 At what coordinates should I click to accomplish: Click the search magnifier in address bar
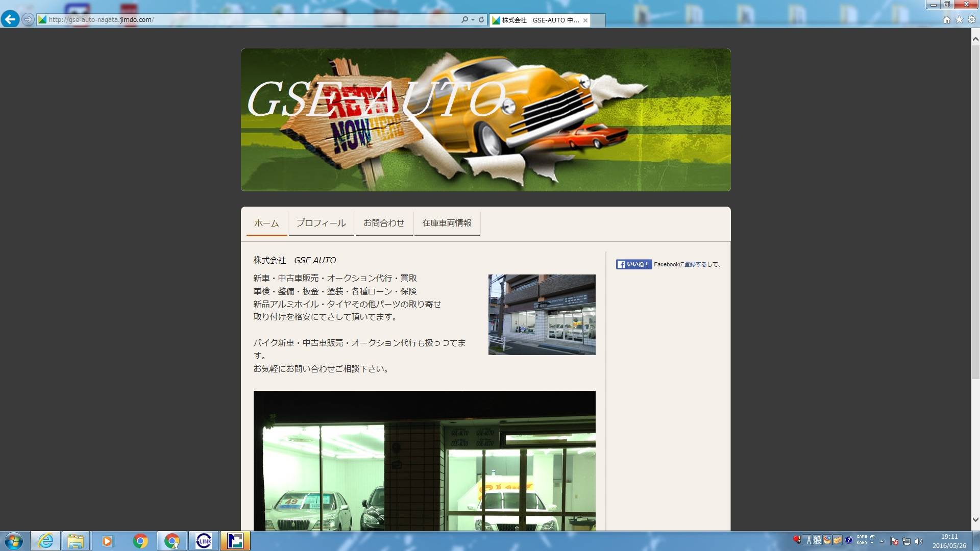point(464,20)
